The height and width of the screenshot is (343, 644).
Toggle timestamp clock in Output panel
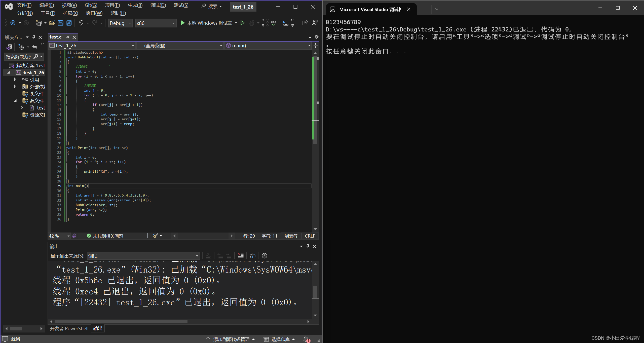click(264, 256)
